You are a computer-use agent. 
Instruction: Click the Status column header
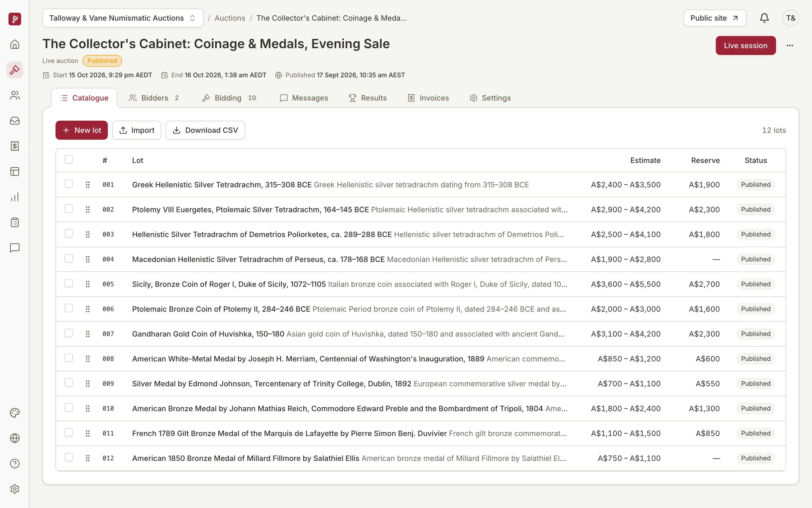[756, 161]
